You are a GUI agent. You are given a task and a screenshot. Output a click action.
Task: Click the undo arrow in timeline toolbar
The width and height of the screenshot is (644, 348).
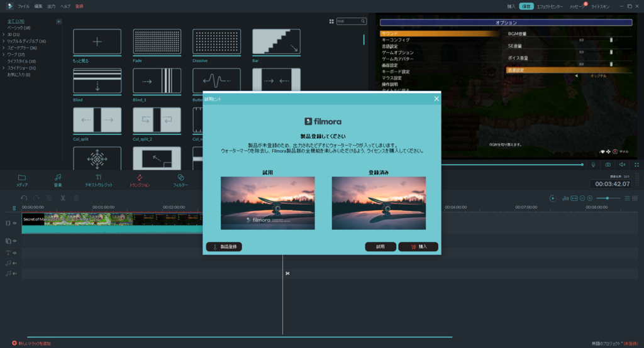click(24, 198)
